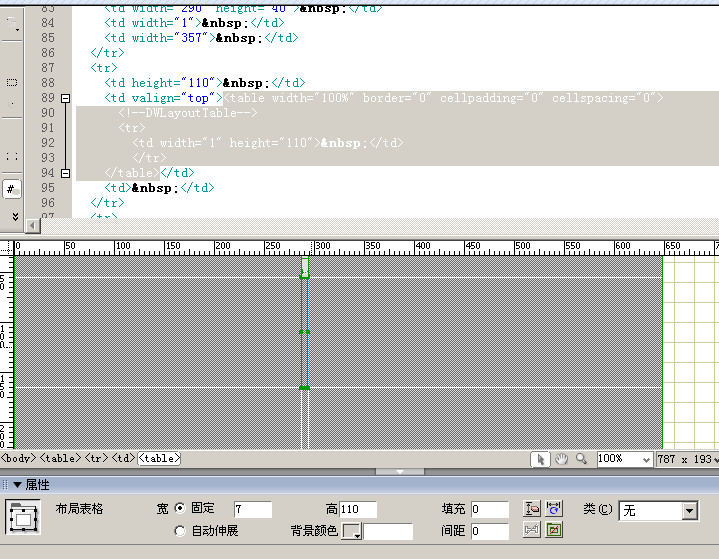Click code line 95 <td>&nbsp;</td>
This screenshot has height=559, width=719.
click(159, 188)
